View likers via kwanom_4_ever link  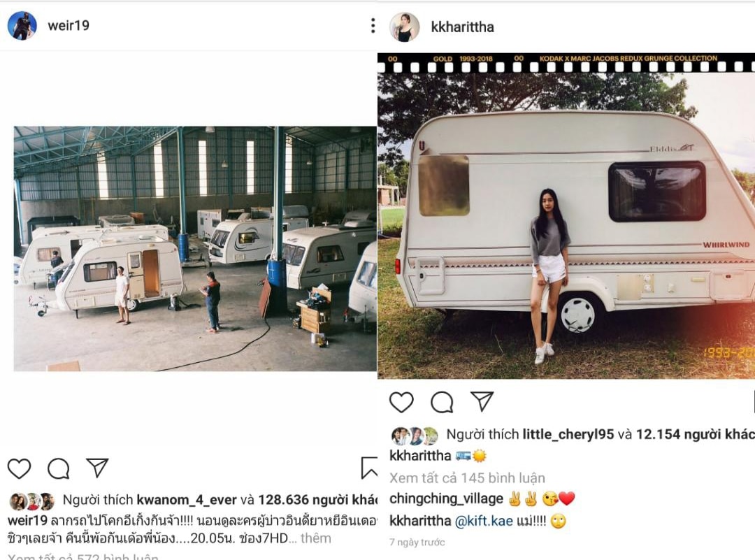click(187, 501)
